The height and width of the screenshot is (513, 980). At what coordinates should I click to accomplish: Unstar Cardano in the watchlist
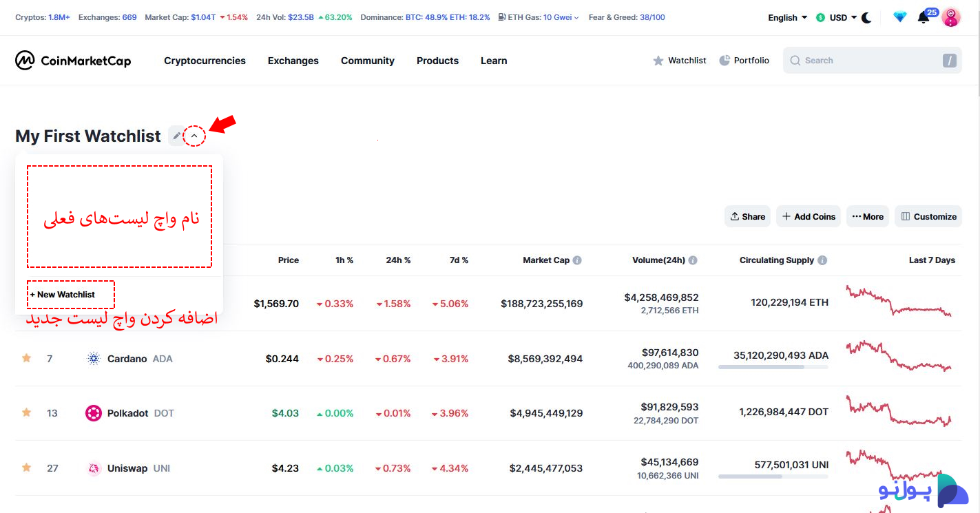click(26, 358)
